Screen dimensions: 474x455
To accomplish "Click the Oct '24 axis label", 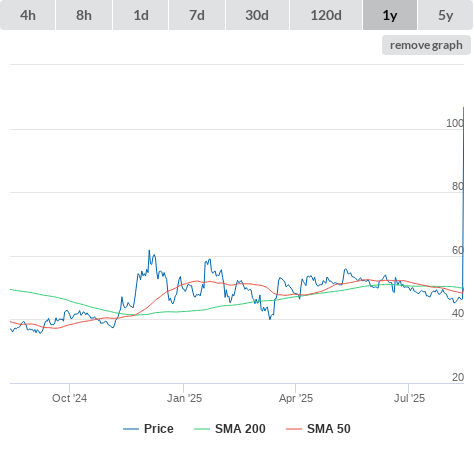I will pyautogui.click(x=69, y=398).
